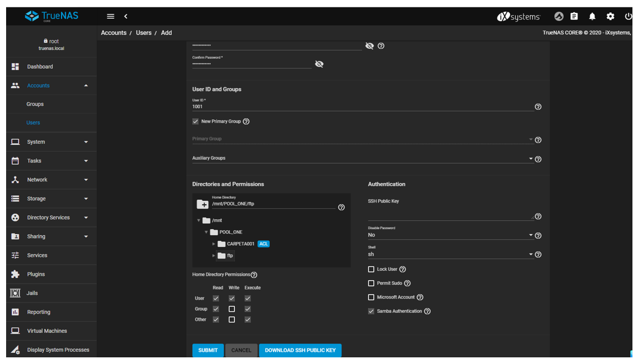Open TrueCommand status icon
Screen dimensions: 638x364
tap(559, 16)
